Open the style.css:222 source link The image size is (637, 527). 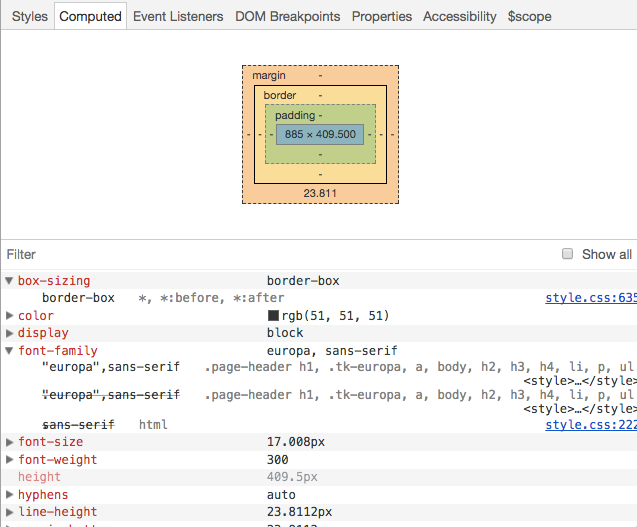(591, 425)
